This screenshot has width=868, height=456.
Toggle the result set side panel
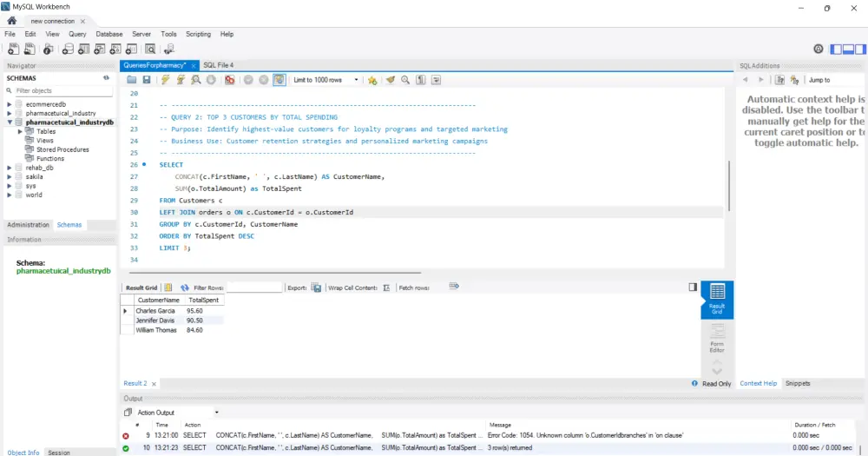[x=693, y=287]
